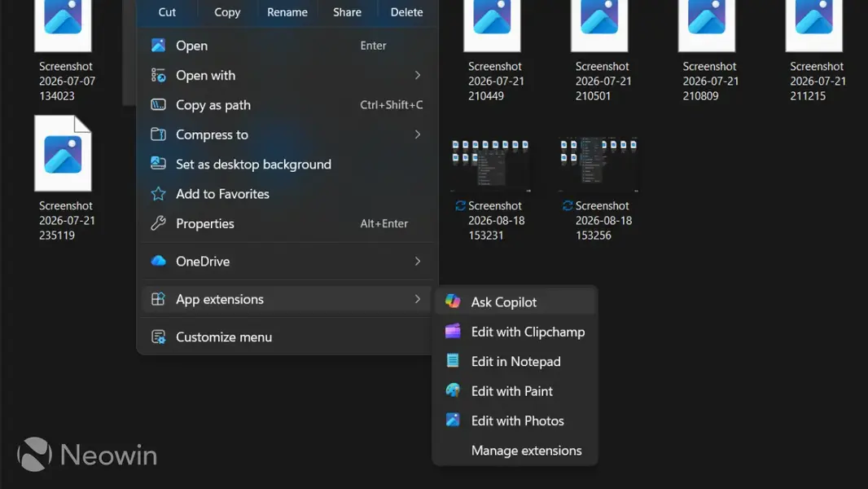
Task: Click the Open image icon in context menu
Action: point(158,46)
